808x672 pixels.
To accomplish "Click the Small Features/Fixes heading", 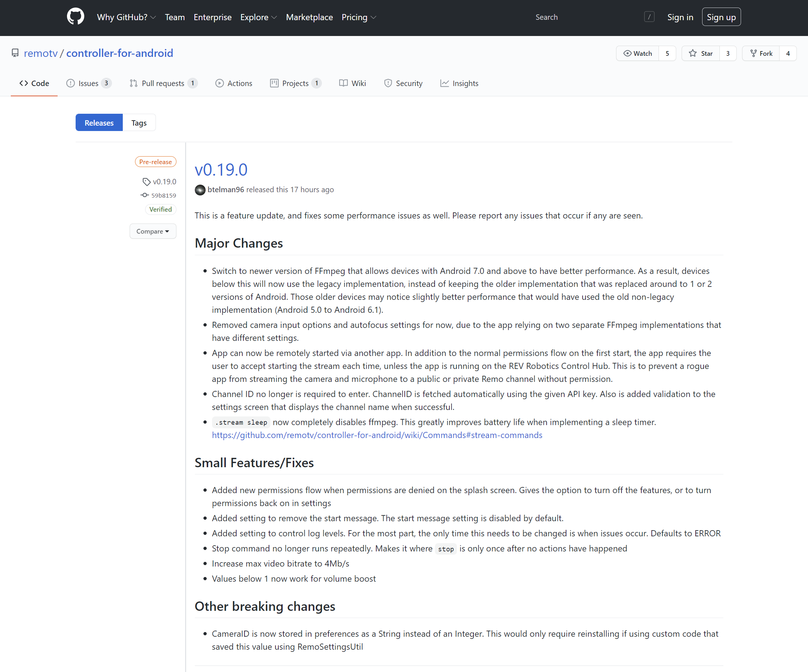I will [x=254, y=463].
